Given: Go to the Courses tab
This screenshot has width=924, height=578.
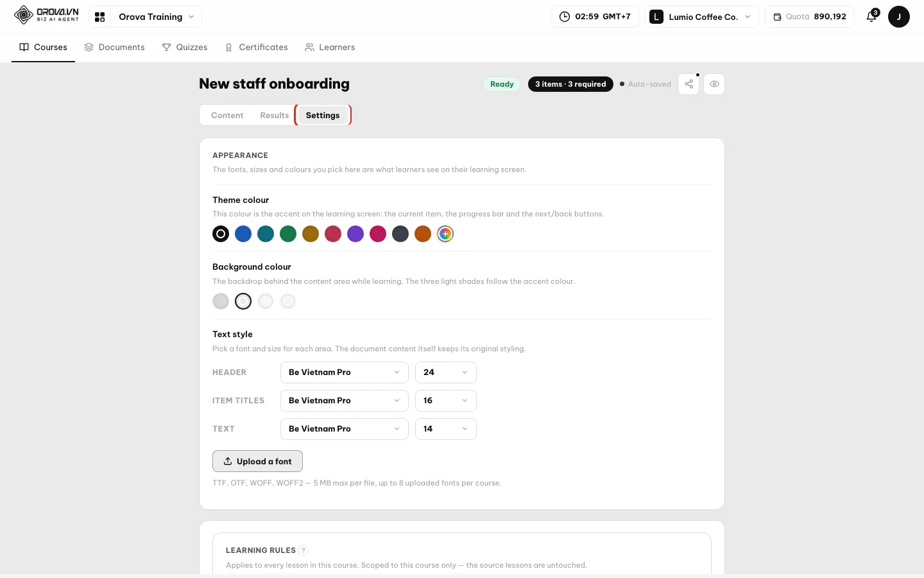Looking at the screenshot, I should [44, 48].
